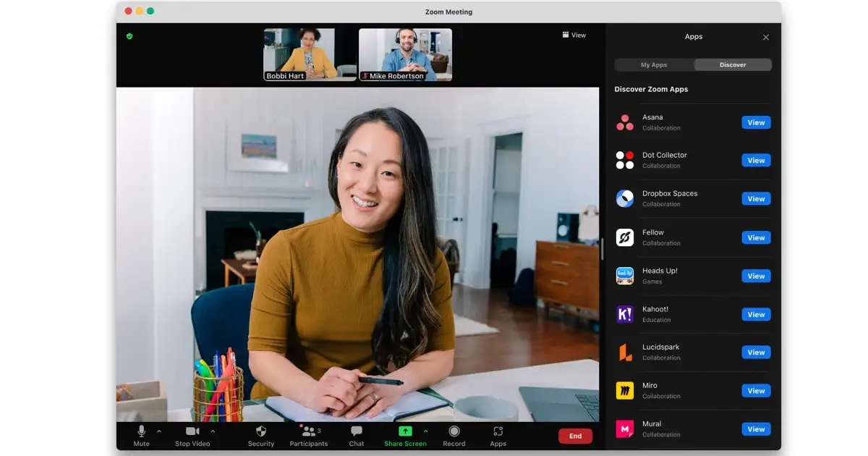Click the green encryption shield icon

pyautogui.click(x=129, y=35)
